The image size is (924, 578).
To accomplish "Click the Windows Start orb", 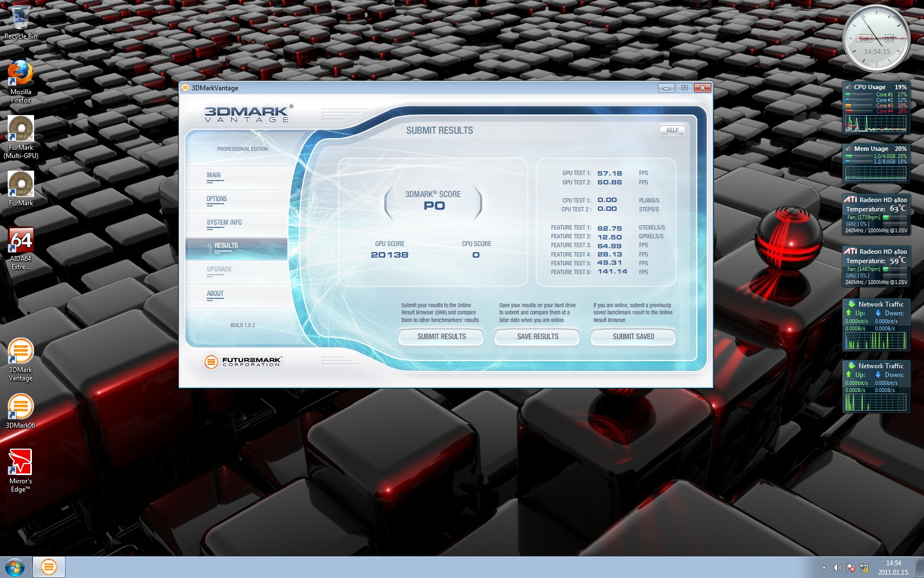I will point(15,567).
